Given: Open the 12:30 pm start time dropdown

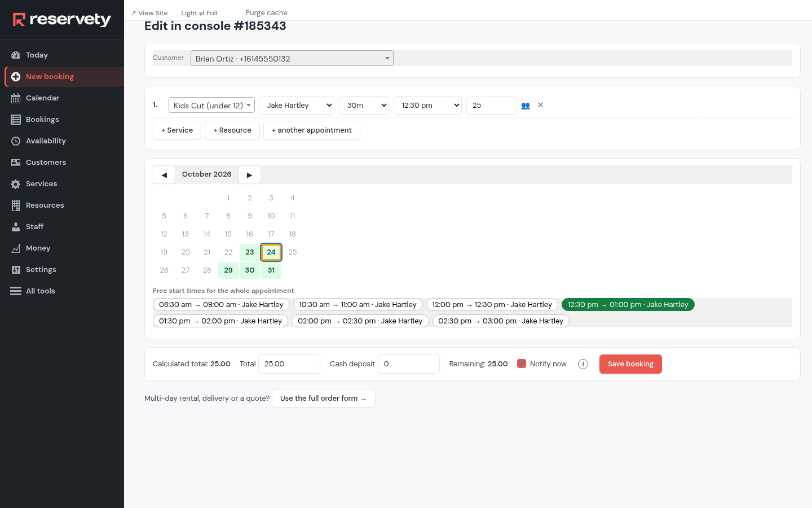Looking at the screenshot, I should point(427,106).
